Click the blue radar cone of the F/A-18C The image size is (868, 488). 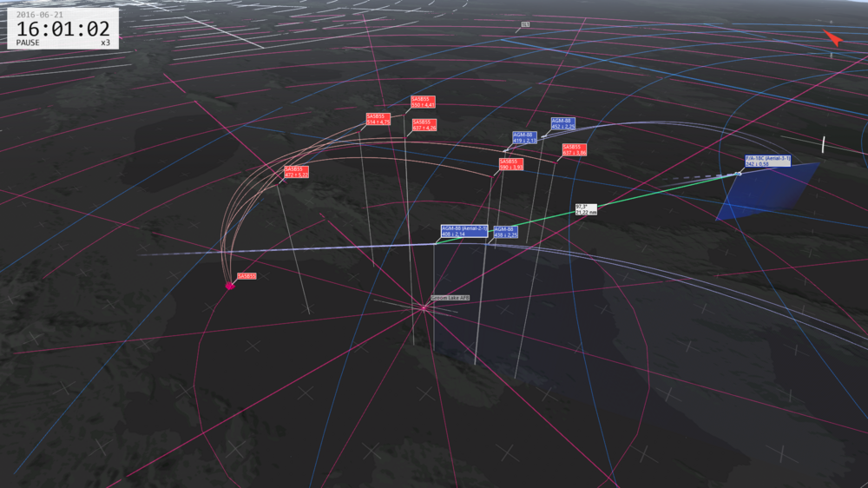(766, 191)
